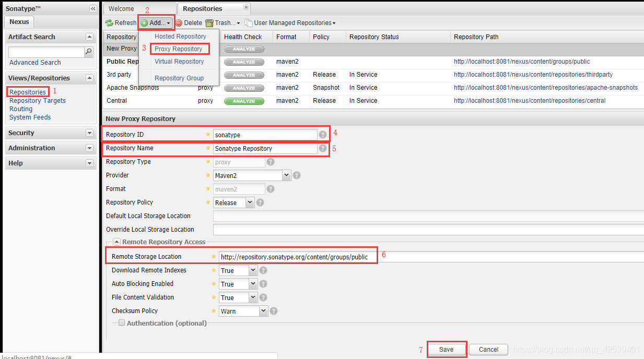Open the Advanced Search link

[x=35, y=63]
